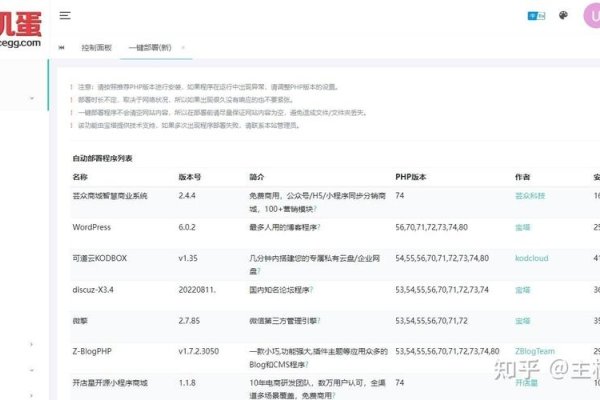This screenshot has height=400, width=600.
Task: Select the 一键部署(新) tab
Action: (150, 48)
